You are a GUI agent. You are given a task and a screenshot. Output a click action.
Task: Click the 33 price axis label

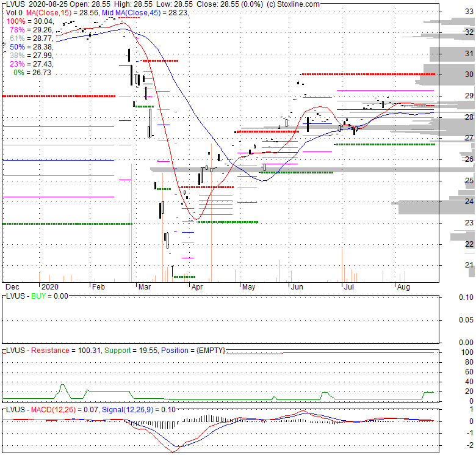[469, 12]
